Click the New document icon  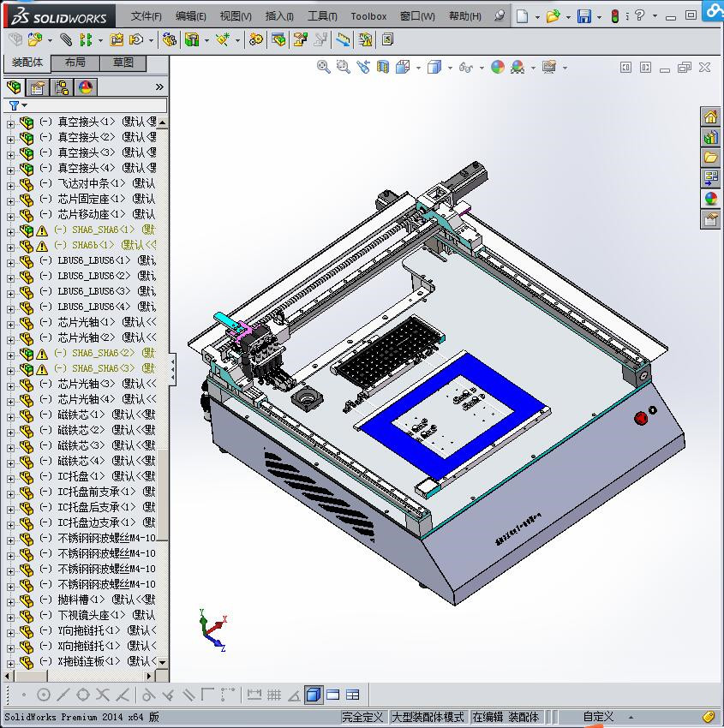pyautogui.click(x=523, y=16)
